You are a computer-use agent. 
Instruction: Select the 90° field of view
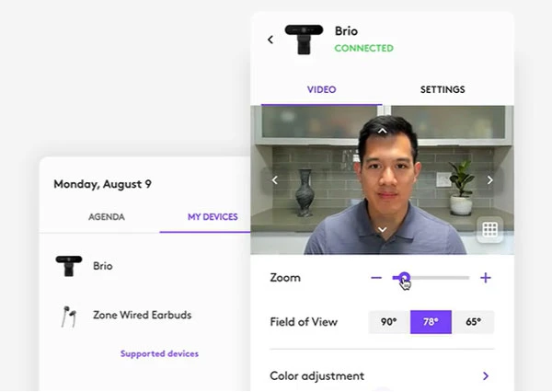coord(388,322)
